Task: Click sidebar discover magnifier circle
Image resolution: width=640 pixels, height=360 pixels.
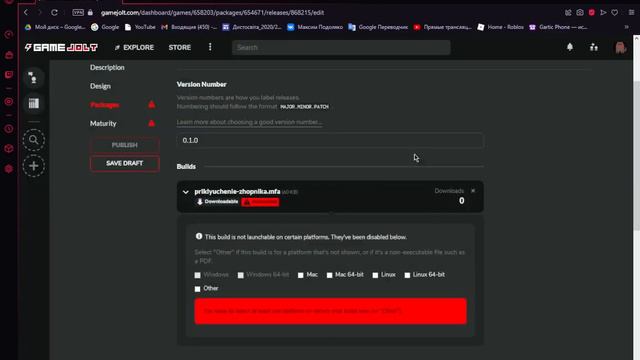Action: pyautogui.click(x=33, y=140)
